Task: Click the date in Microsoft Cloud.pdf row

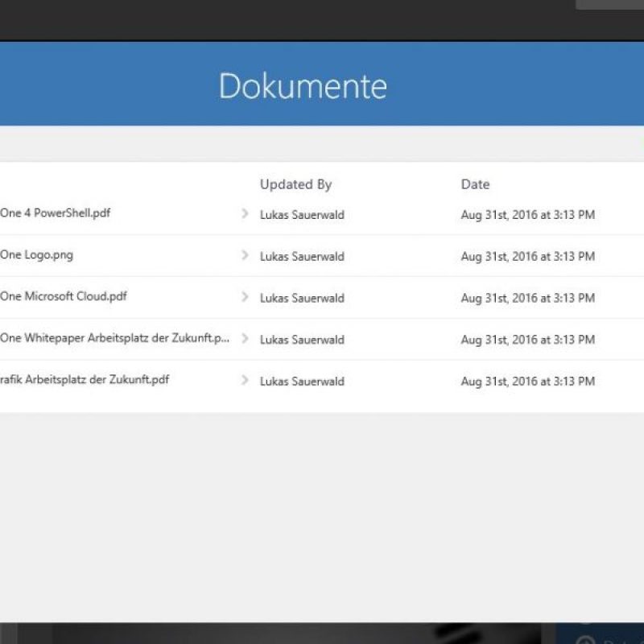Action: pyautogui.click(x=527, y=298)
